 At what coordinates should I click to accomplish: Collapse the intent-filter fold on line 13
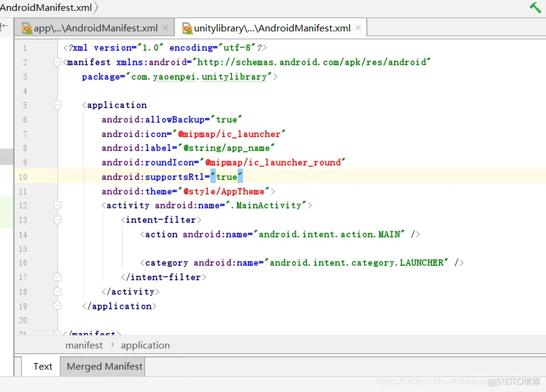(57, 220)
